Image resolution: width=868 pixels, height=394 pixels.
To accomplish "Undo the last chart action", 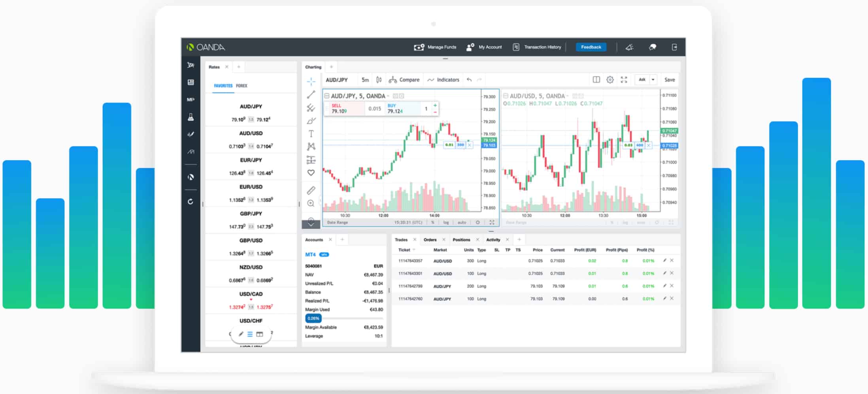I will pos(469,80).
